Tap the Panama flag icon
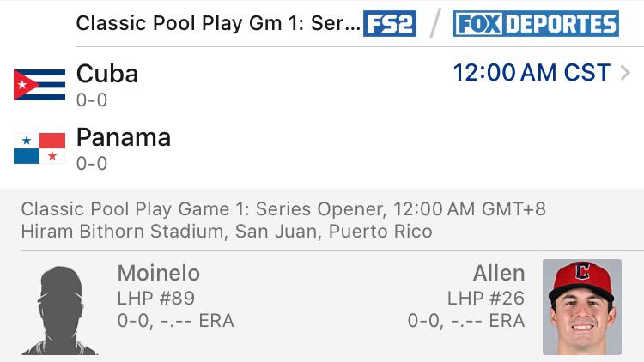Screen dimensions: 644x362 pos(39,148)
